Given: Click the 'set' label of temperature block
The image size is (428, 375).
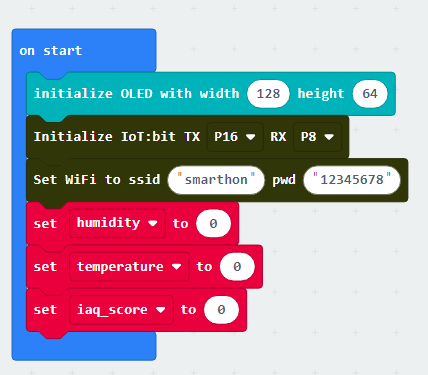Looking at the screenshot, I should click(45, 267).
